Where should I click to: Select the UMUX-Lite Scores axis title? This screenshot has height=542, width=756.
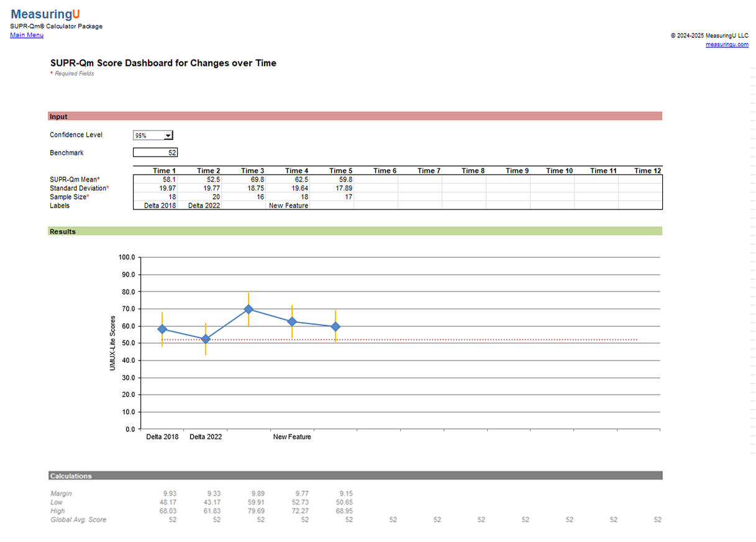(x=112, y=342)
